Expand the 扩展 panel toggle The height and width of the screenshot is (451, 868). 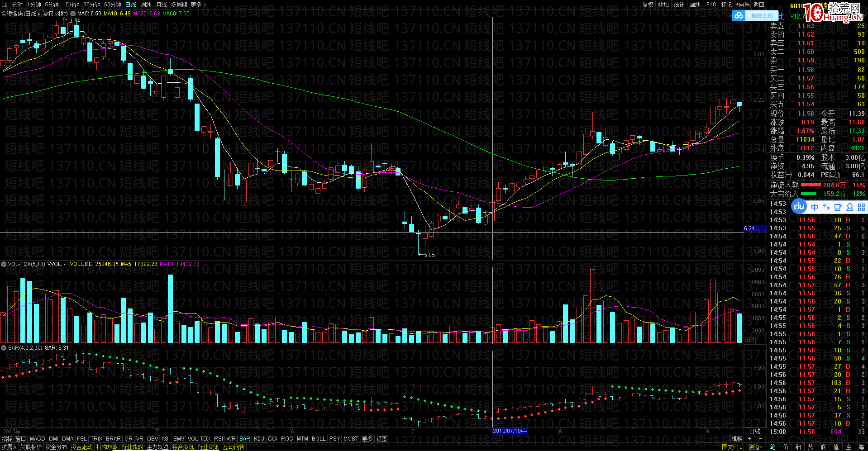(x=9, y=447)
